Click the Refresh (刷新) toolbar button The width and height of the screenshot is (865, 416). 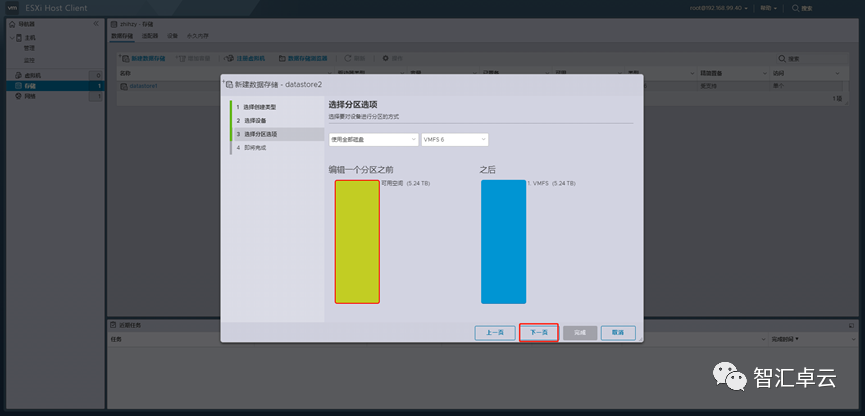[355, 58]
